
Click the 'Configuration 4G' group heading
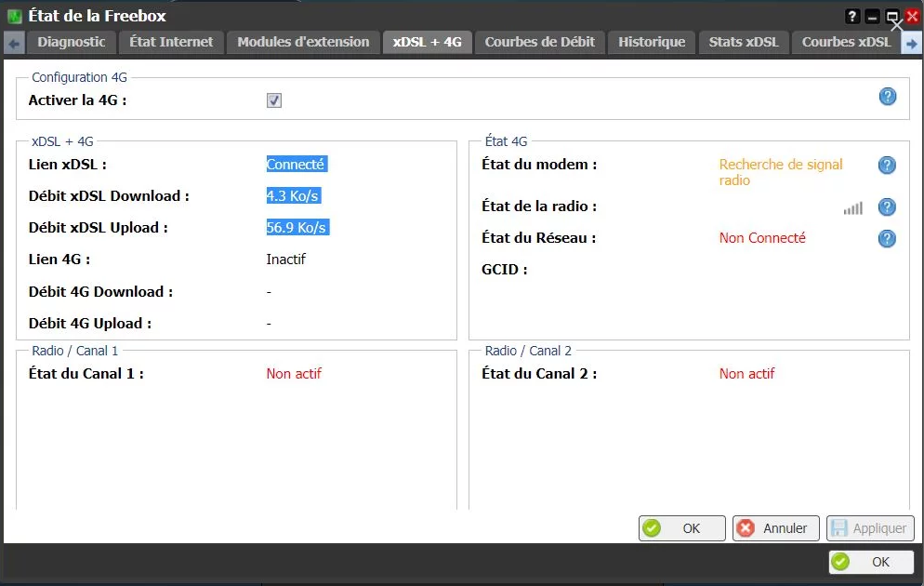click(x=80, y=77)
